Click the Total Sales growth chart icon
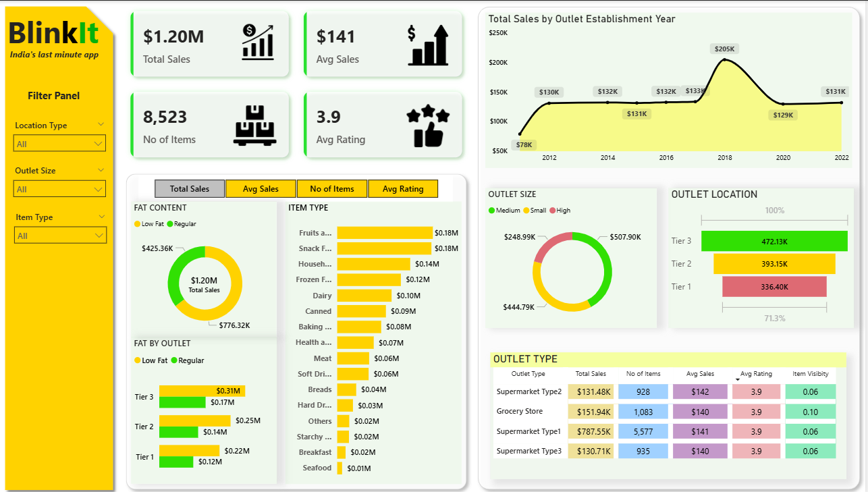The height and width of the screenshot is (492, 868). click(258, 41)
